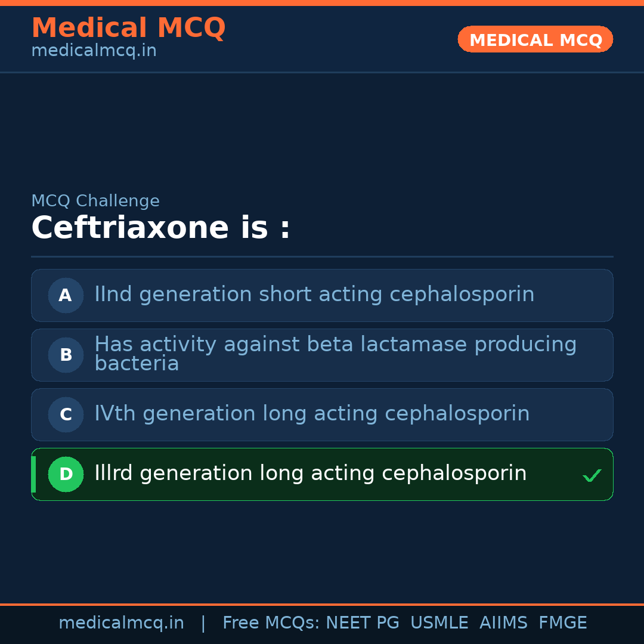Click the "Ceftriaxone is :" question heading
The height and width of the screenshot is (644, 644).
[x=161, y=228]
